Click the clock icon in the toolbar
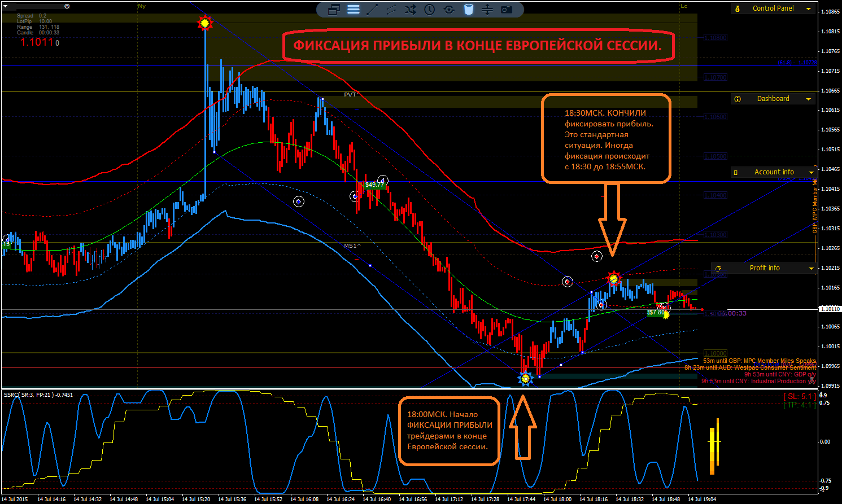 [430, 10]
